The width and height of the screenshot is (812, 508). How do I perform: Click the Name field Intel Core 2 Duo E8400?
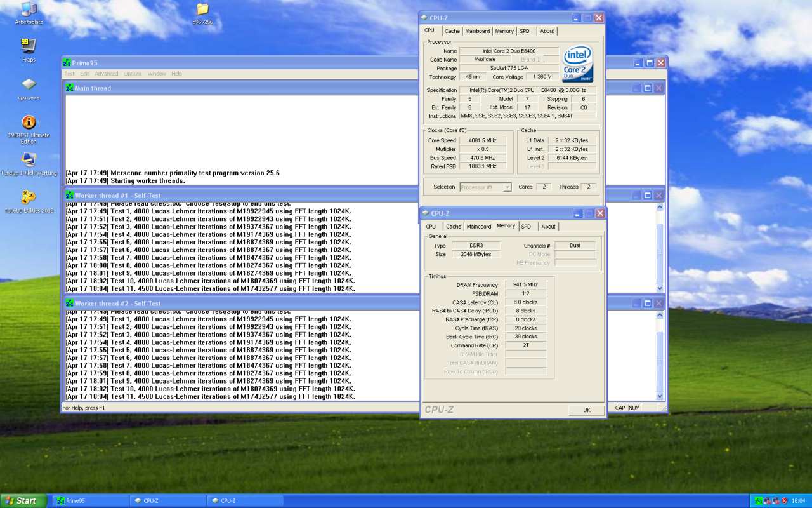coord(509,51)
